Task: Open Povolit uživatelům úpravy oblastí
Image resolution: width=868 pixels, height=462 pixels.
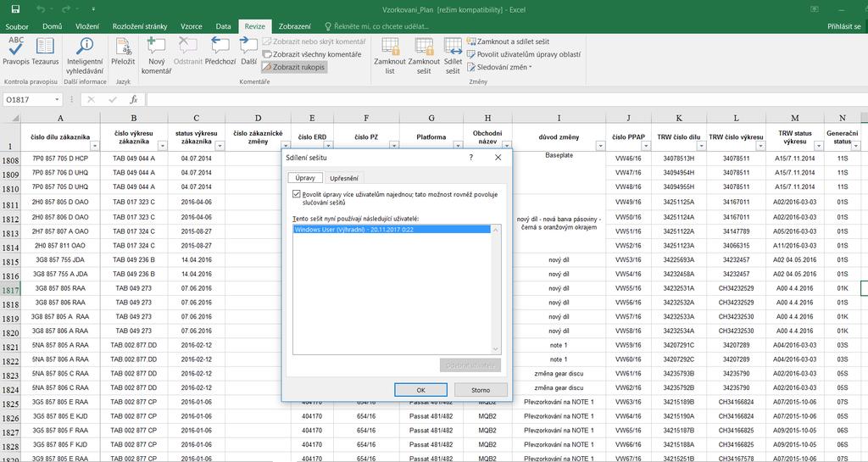Action: [x=524, y=54]
